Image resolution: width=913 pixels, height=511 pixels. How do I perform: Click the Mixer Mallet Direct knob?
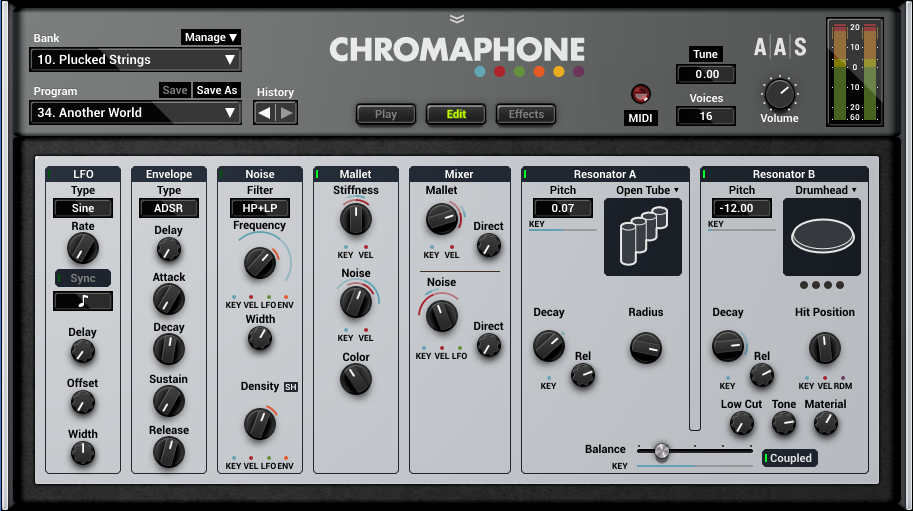pos(489,246)
